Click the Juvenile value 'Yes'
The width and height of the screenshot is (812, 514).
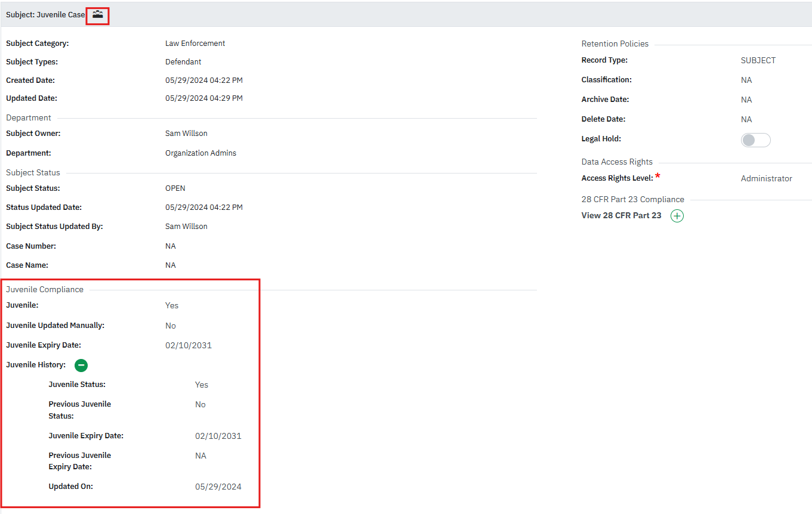click(172, 305)
